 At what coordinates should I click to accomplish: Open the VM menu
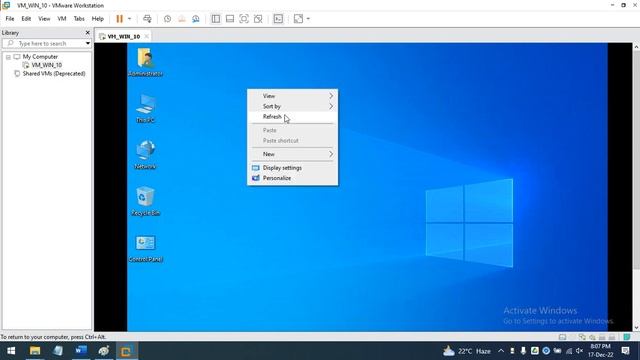tap(62, 19)
